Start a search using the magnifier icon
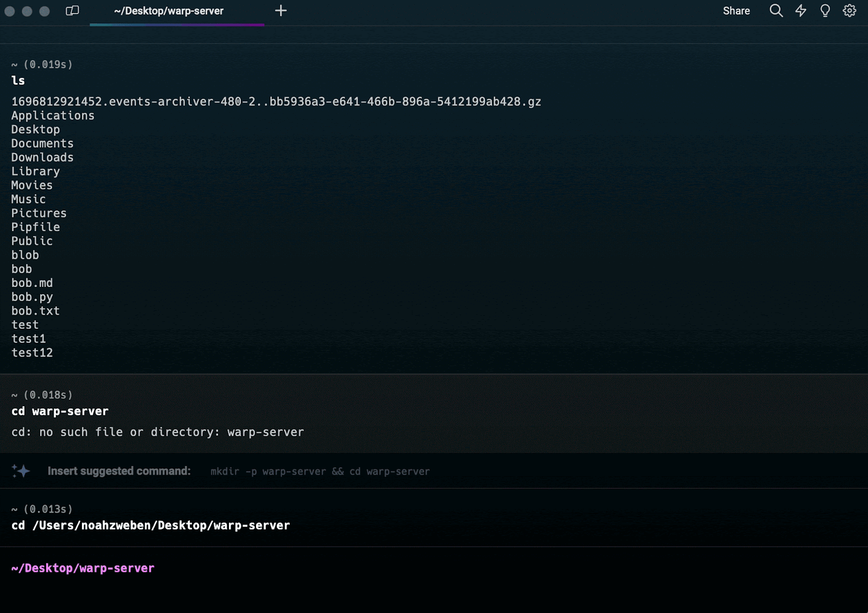Image resolution: width=868 pixels, height=613 pixels. click(776, 11)
